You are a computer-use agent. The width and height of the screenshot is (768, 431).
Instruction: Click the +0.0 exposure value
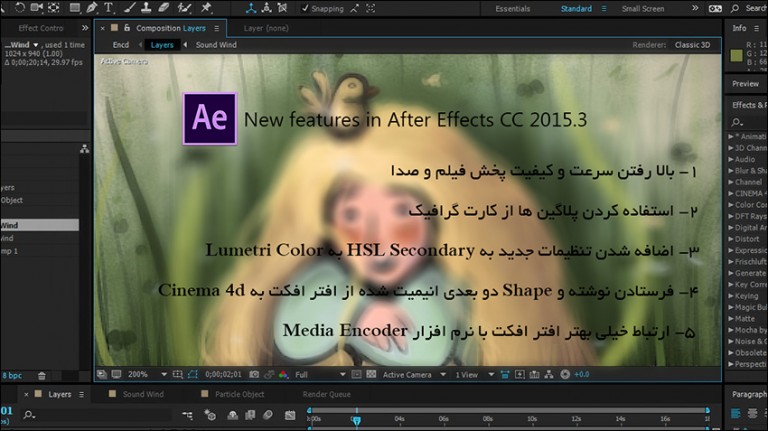tap(581, 375)
